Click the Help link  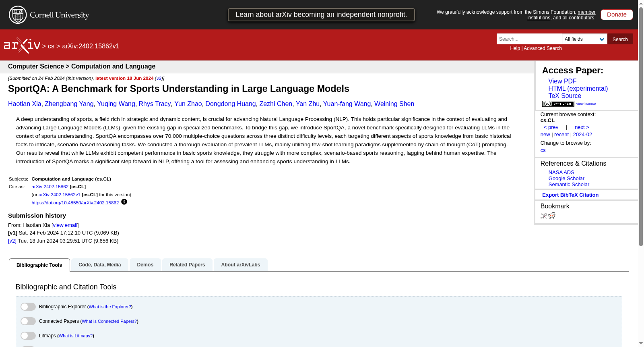coord(515,48)
